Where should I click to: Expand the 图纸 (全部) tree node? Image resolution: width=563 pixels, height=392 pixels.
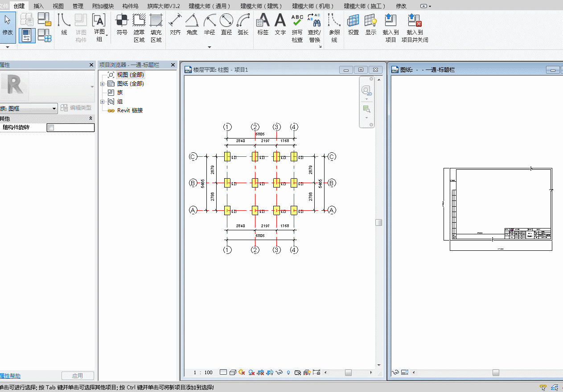tap(103, 84)
